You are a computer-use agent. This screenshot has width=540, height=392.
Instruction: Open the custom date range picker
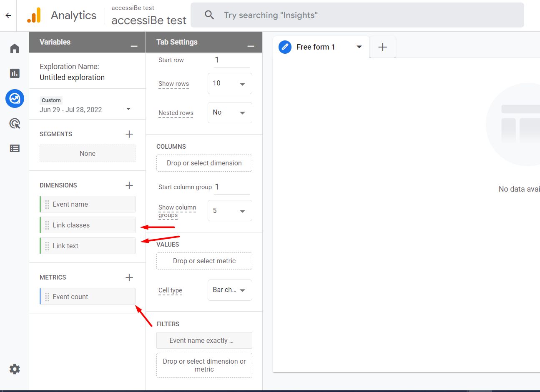pos(85,109)
